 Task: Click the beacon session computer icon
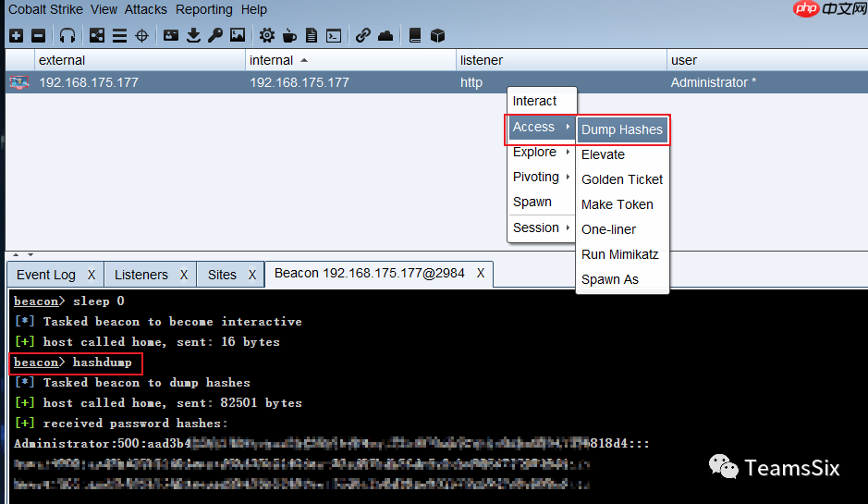coord(19,82)
